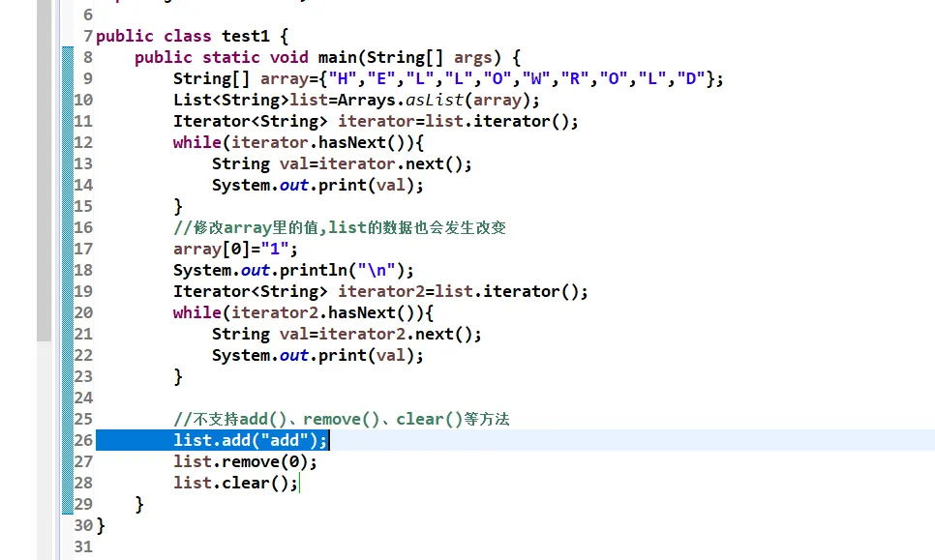Click System.out.print(val) on line 22
Screen dimensions: 935x560
coord(317,356)
